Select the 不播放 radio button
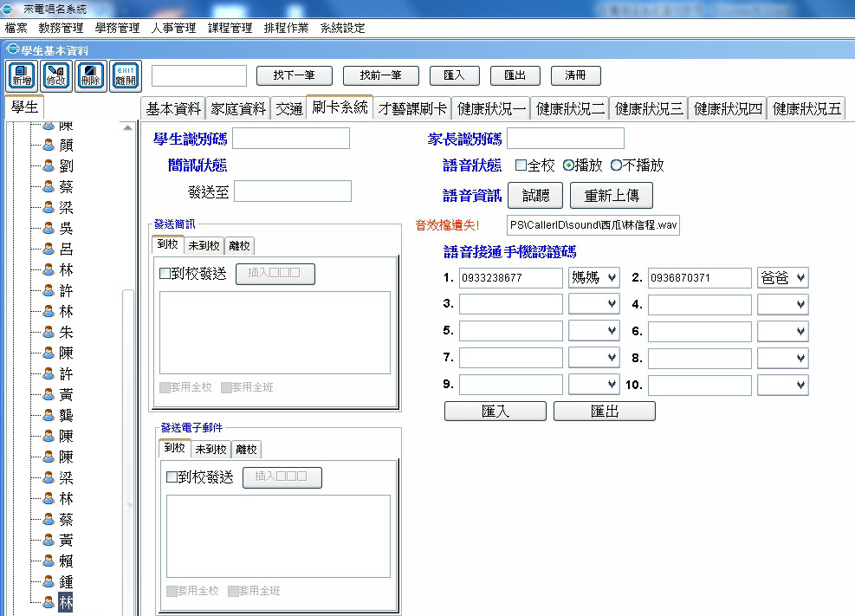This screenshot has width=855, height=616. pos(617,165)
